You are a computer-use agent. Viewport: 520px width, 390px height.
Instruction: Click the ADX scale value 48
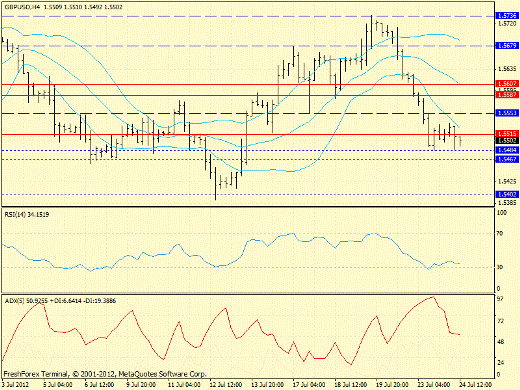(500, 342)
